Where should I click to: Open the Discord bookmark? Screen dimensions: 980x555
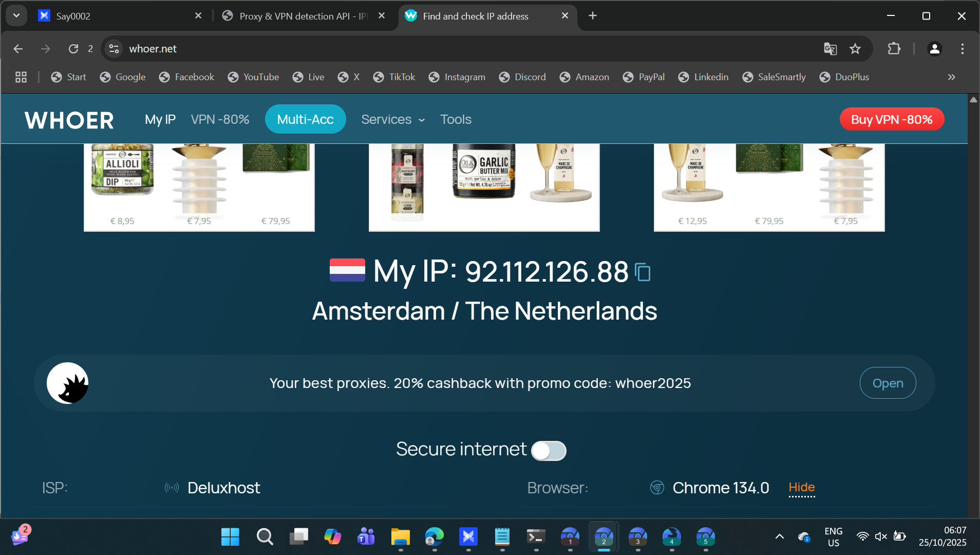click(522, 77)
